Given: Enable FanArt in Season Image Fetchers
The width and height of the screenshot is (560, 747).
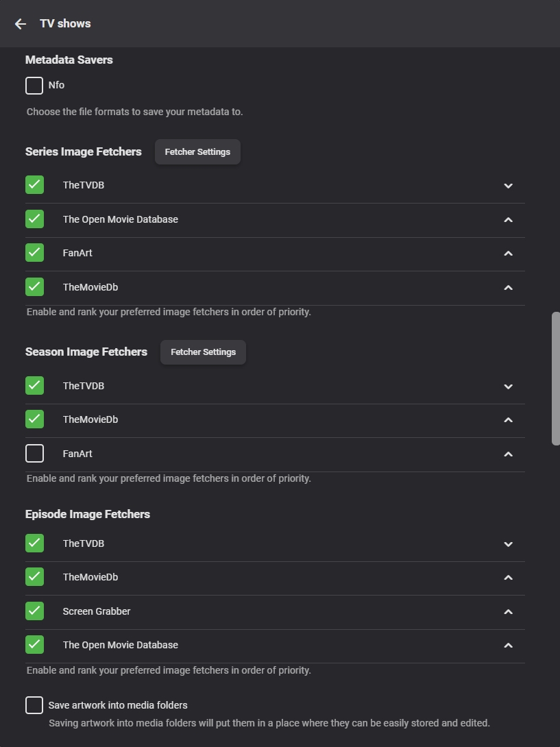Looking at the screenshot, I should tap(34, 454).
